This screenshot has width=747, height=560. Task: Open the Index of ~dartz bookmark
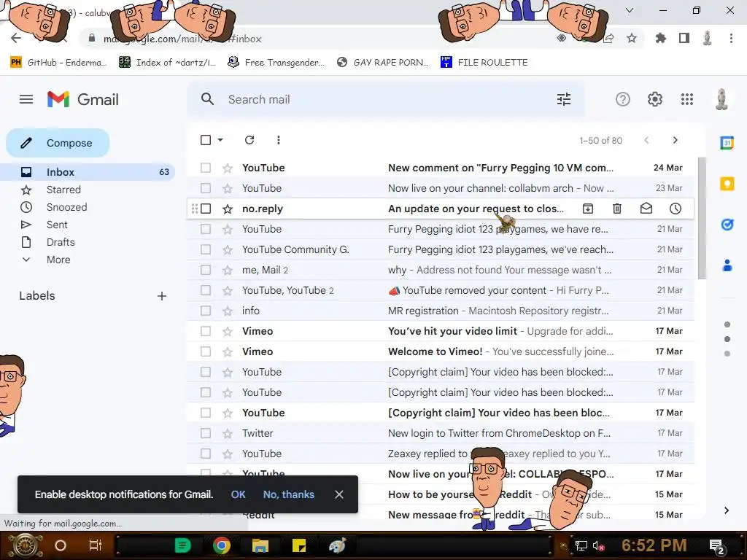pos(168,63)
